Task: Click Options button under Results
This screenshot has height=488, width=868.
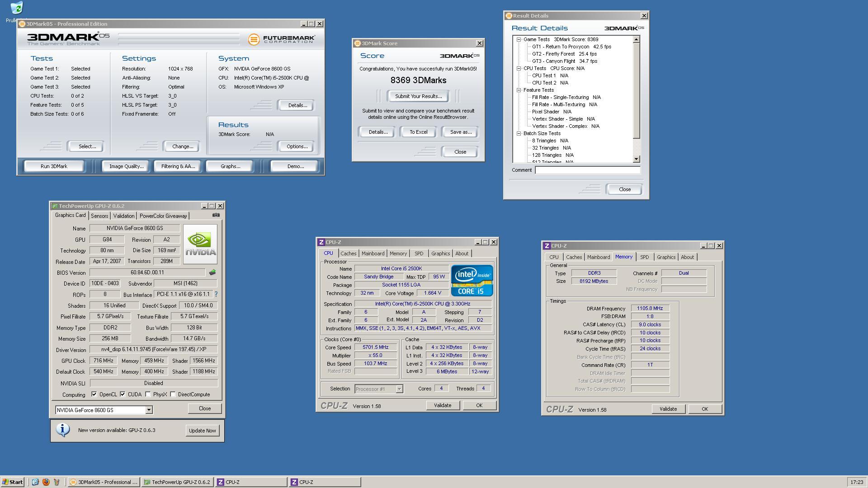Action: pos(297,146)
